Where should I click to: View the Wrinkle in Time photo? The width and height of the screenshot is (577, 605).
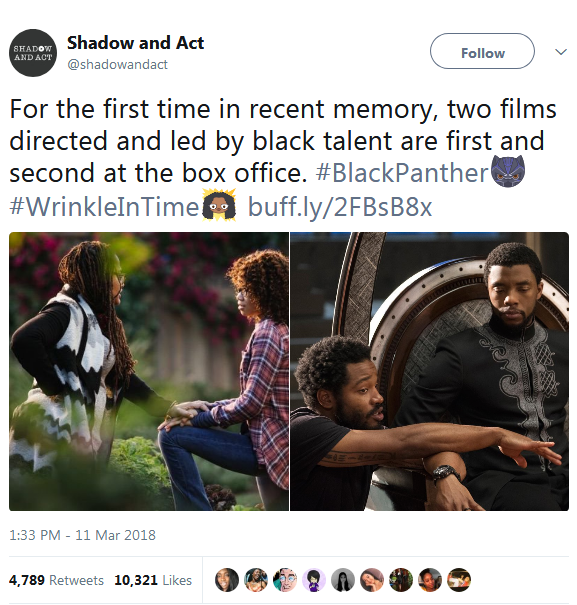[149, 371]
